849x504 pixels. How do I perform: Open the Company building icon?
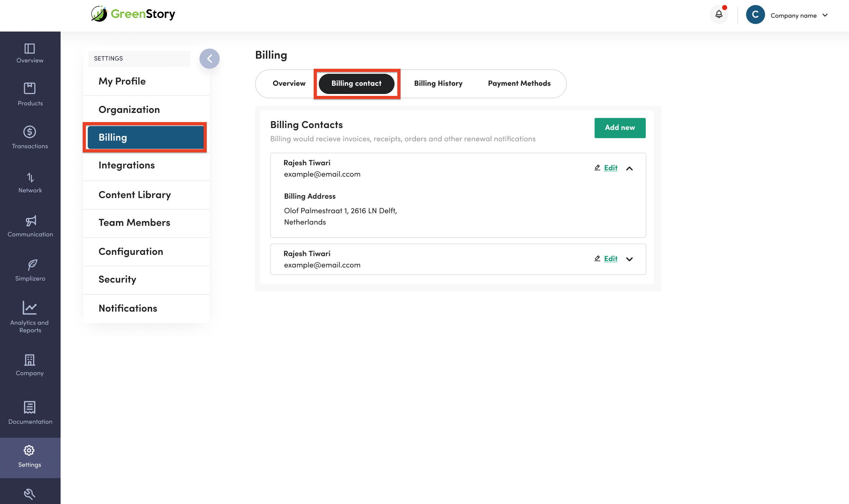tap(30, 360)
